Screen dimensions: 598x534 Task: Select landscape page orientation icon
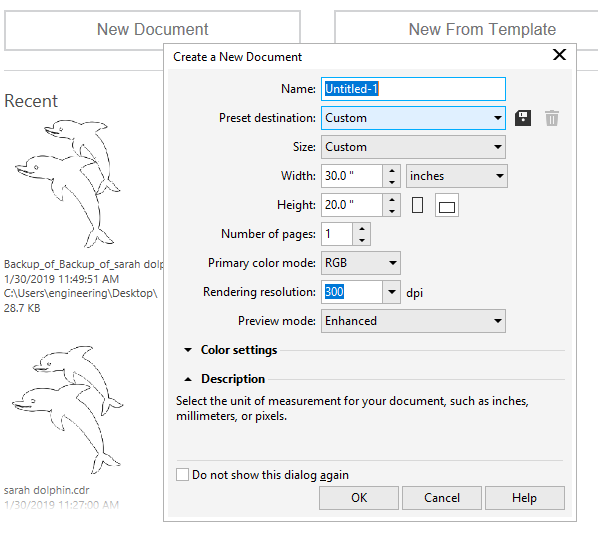click(x=447, y=205)
